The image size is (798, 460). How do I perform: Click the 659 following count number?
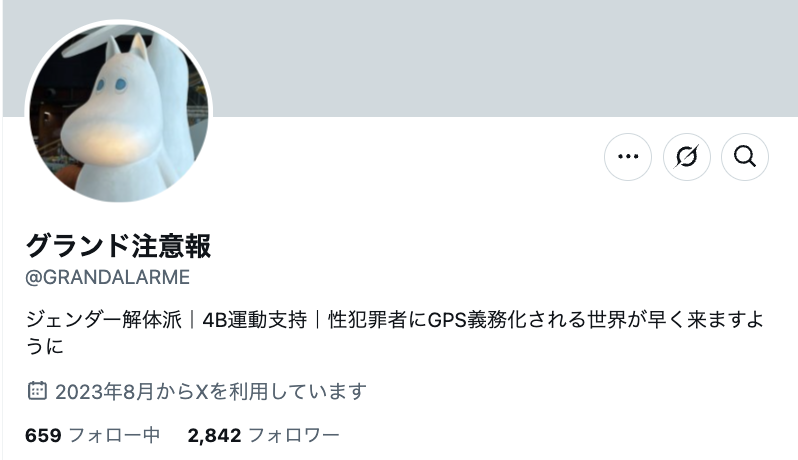tap(43, 436)
